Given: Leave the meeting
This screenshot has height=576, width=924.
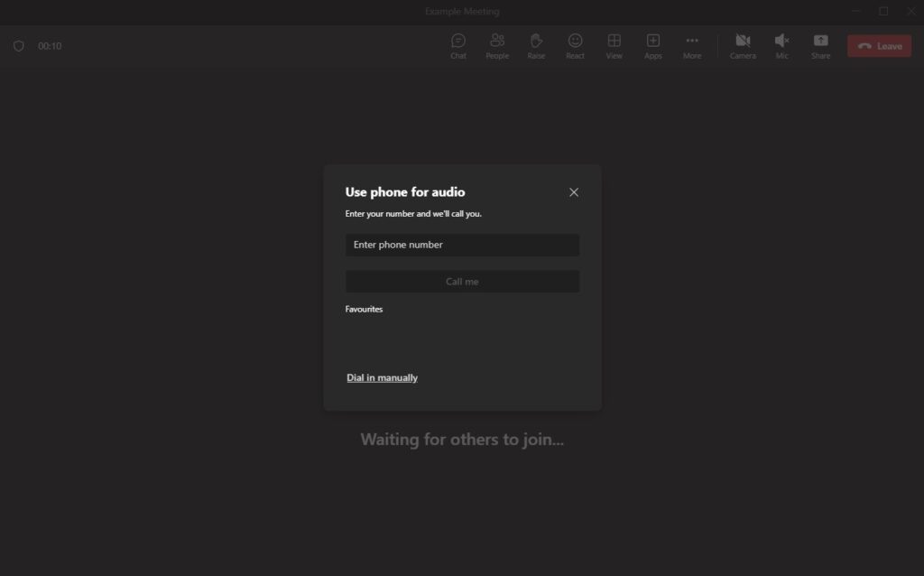Looking at the screenshot, I should 879,46.
